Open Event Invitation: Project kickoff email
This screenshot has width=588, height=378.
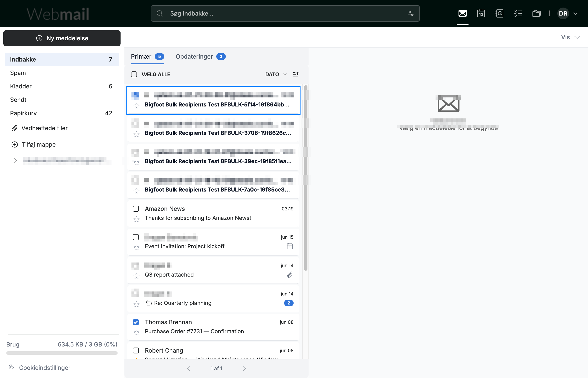point(213,242)
